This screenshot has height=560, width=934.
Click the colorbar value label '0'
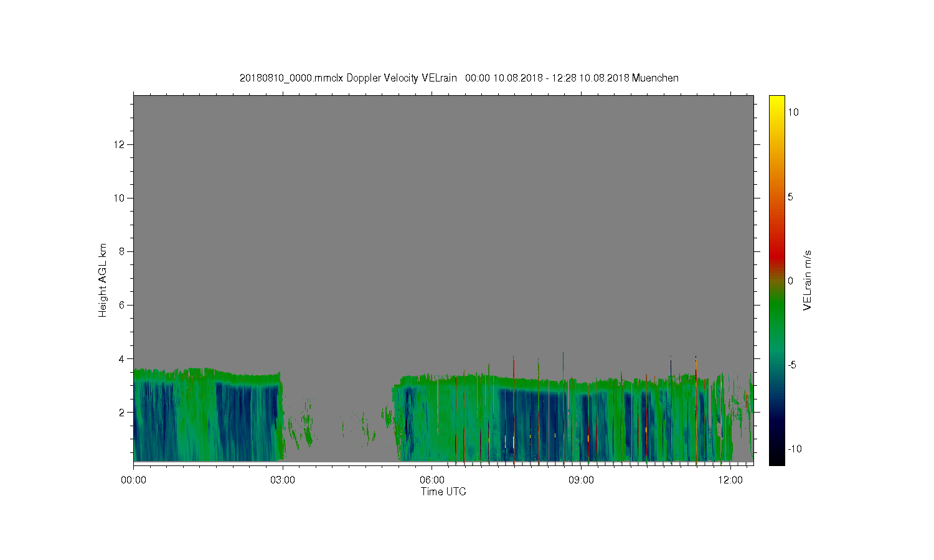[791, 281]
